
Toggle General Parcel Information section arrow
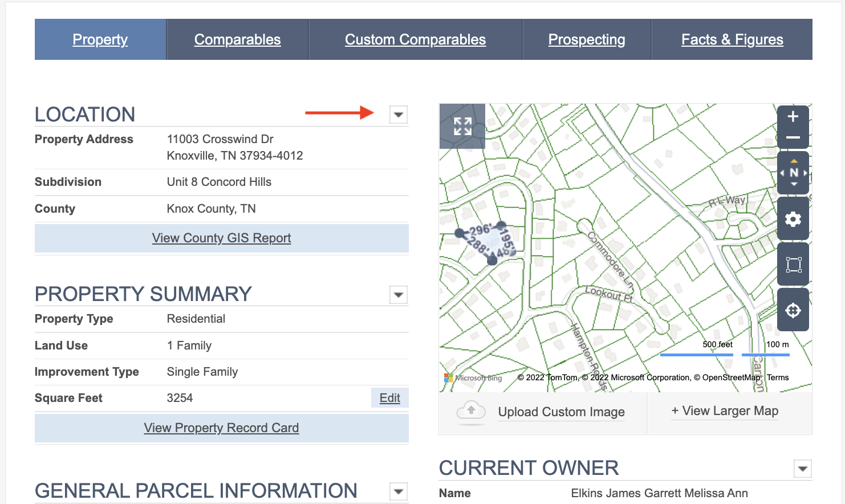[x=399, y=491]
